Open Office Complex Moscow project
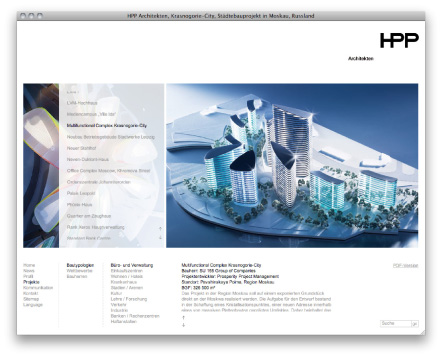The height and width of the screenshot is (360, 445). (108, 171)
